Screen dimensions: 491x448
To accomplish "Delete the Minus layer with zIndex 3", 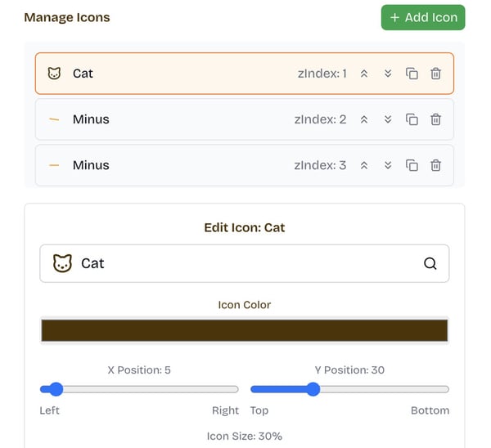I will (436, 165).
